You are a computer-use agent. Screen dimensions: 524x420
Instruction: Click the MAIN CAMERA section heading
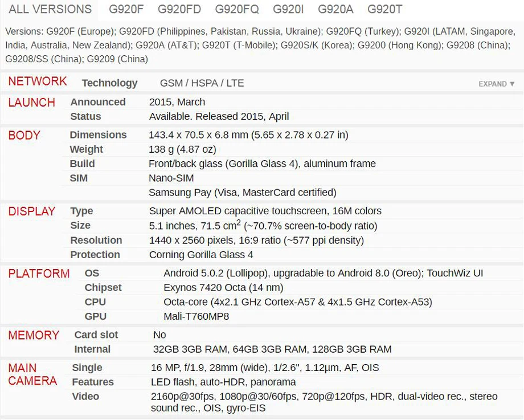[32, 374]
